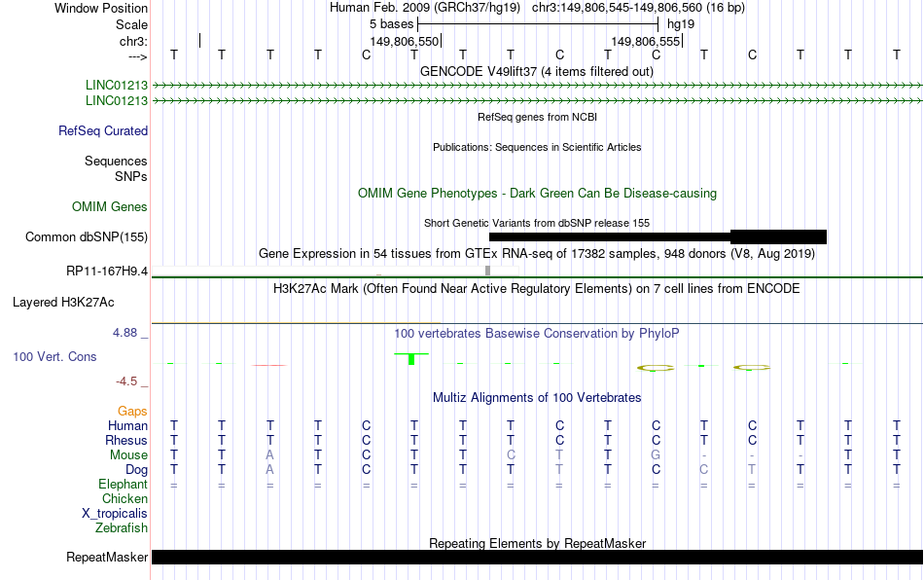Click Gene Expression in 54 tissues title
Viewport: 924px width, 580px height.
click(537, 254)
